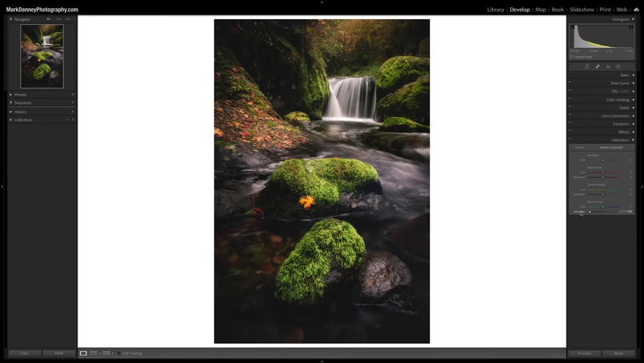Select the Red Eye Correction tool icon
This screenshot has height=363, width=644.
[x=608, y=67]
